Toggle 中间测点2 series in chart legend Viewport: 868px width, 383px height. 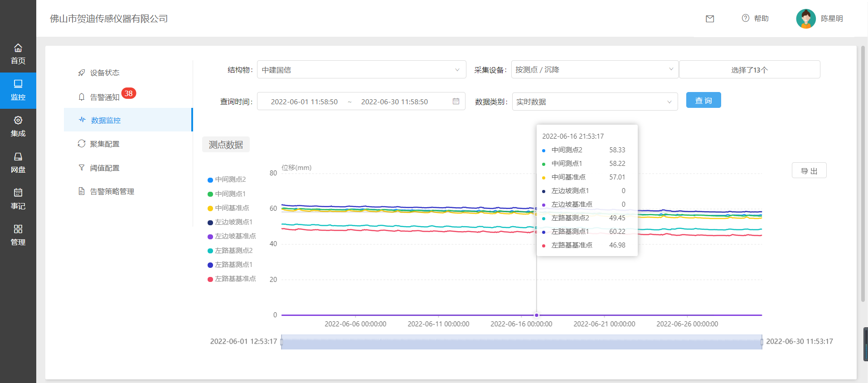point(227,179)
